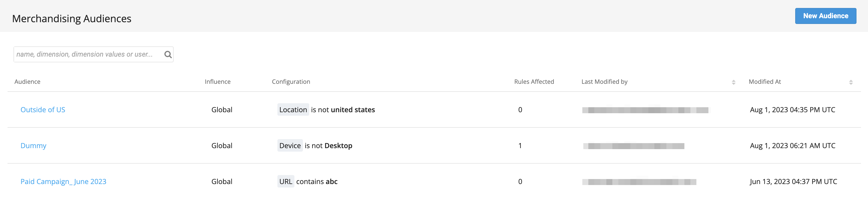Open the Dummy audience link
Screen dimensions: 868x198
(x=33, y=146)
